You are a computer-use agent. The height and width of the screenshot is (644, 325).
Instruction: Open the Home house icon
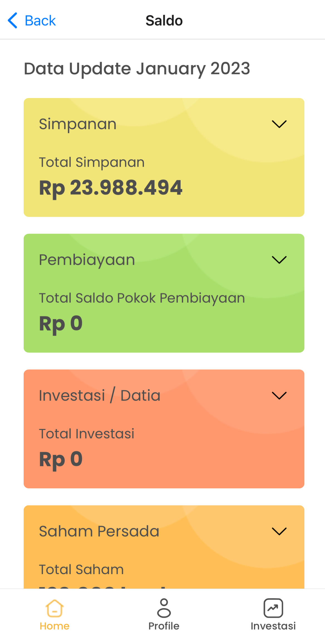point(55,608)
